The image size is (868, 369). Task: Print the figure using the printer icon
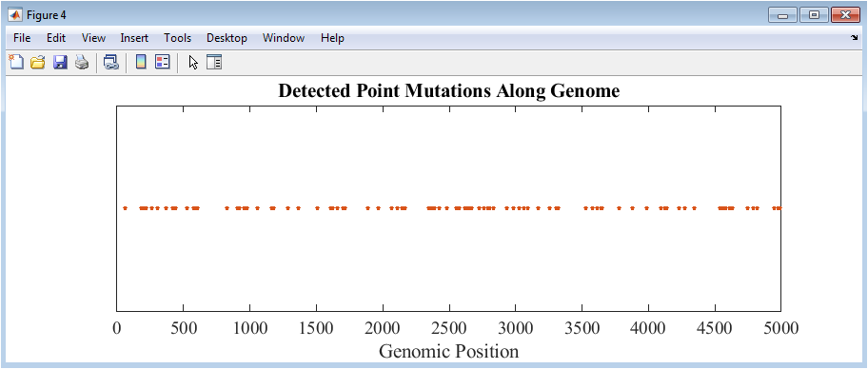82,62
